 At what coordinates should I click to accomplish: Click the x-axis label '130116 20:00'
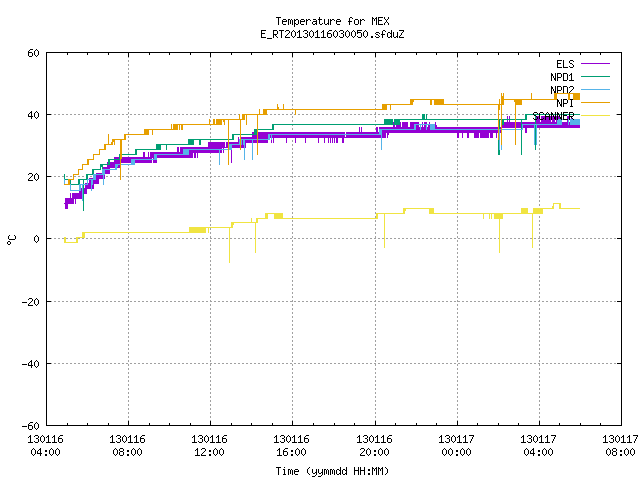[x=374, y=446]
